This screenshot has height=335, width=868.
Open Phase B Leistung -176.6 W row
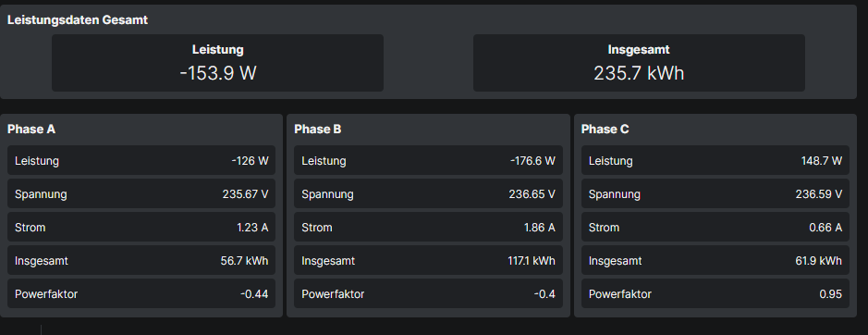pyautogui.click(x=429, y=161)
